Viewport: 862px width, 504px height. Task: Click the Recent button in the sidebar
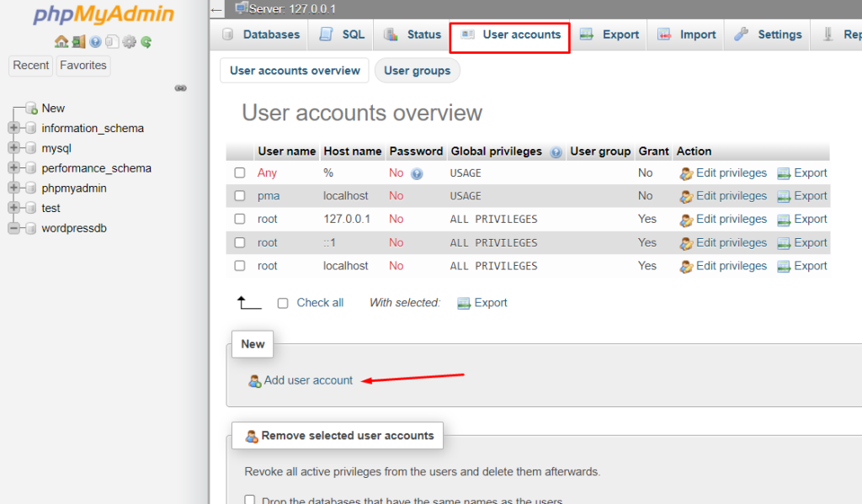pyautogui.click(x=31, y=66)
